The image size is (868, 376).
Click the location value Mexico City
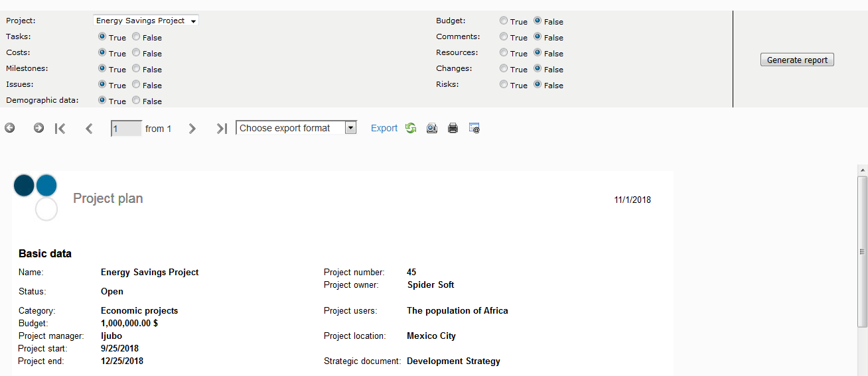[x=431, y=336]
